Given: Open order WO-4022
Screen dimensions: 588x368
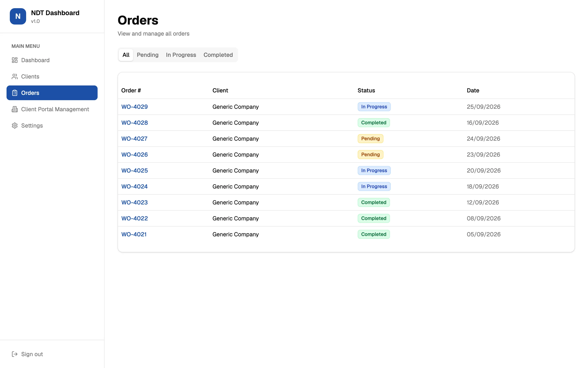Looking at the screenshot, I should 134,218.
